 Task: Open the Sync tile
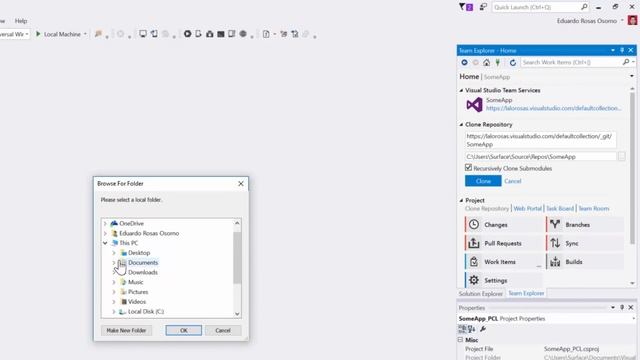[x=584, y=243]
